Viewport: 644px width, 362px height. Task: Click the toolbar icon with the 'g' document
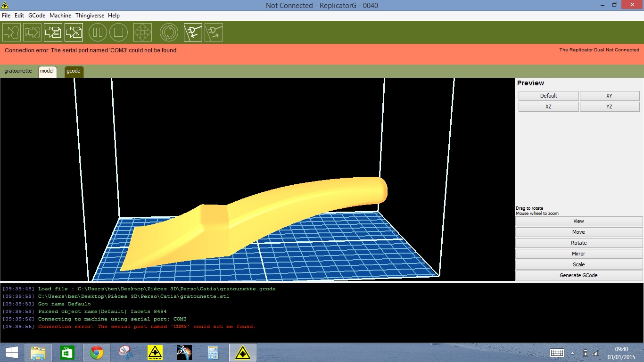coord(74,33)
